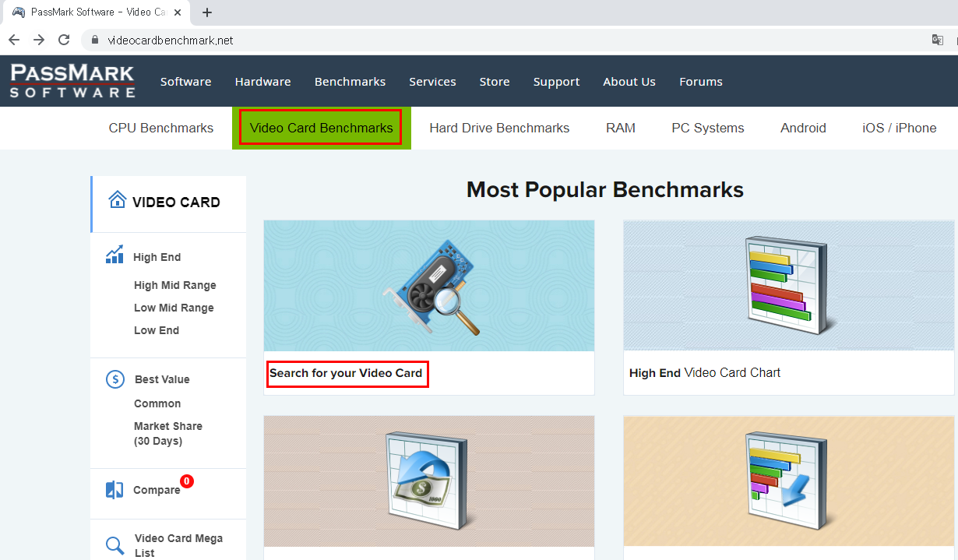Click the PassMark Software logo
This screenshot has height=560, width=958.
(72, 81)
